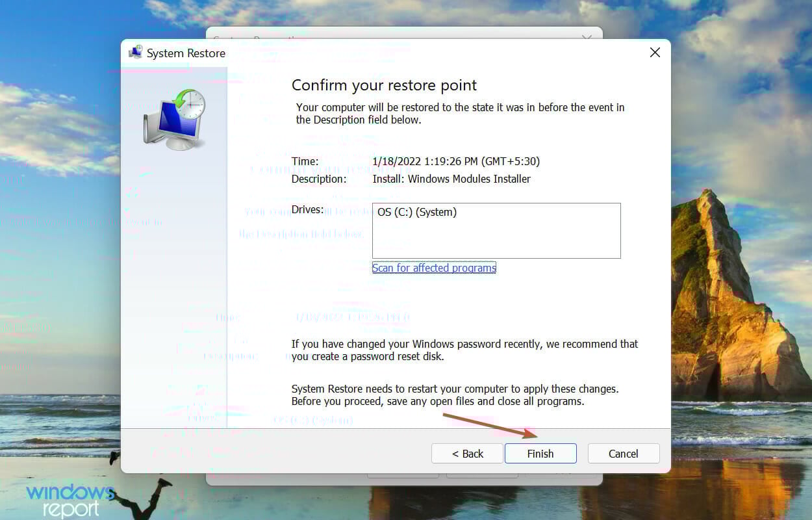
Task: Select the OS (C:) (System) drive entry
Action: 417,212
